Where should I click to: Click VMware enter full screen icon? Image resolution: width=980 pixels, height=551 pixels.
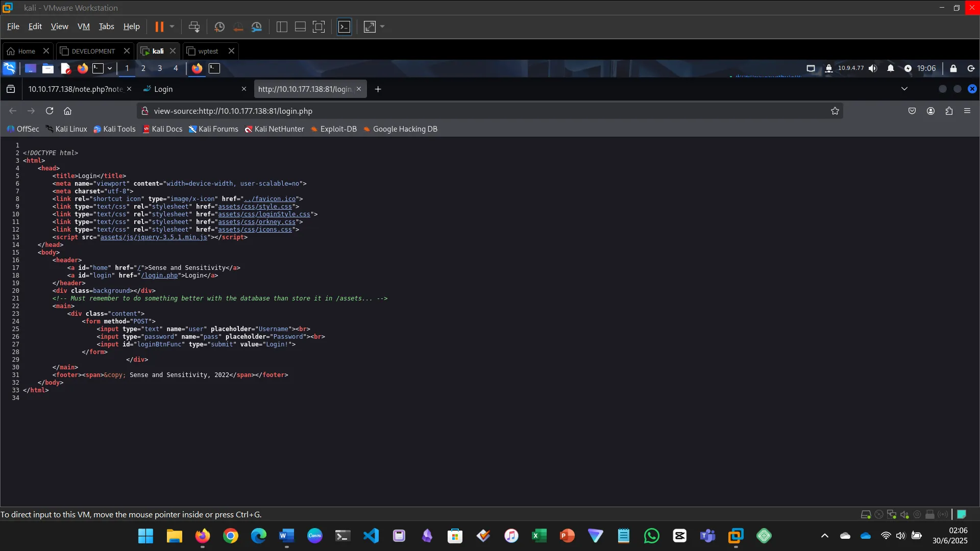(318, 27)
